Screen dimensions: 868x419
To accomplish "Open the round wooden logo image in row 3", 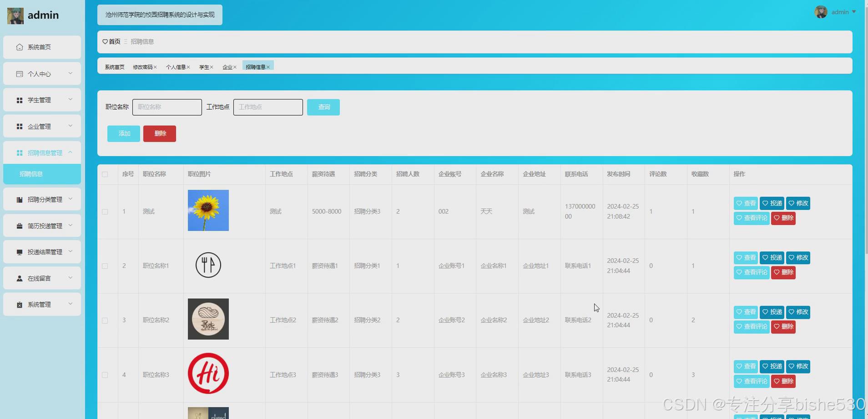I will [x=208, y=319].
